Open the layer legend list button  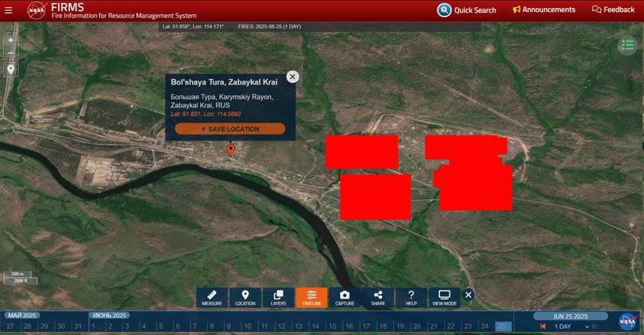coord(627,45)
